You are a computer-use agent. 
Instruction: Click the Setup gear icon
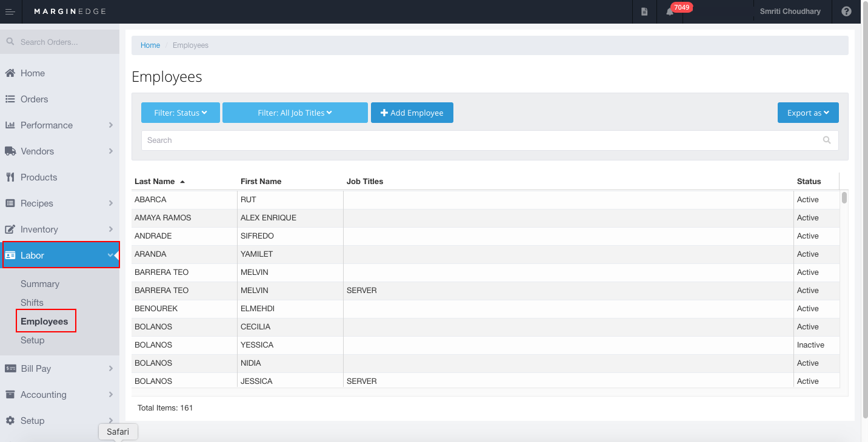10,420
